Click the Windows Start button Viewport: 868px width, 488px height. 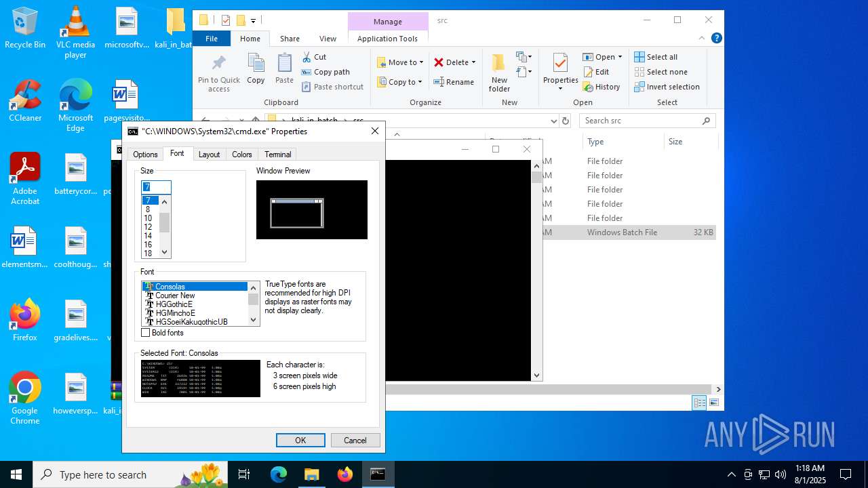16,474
